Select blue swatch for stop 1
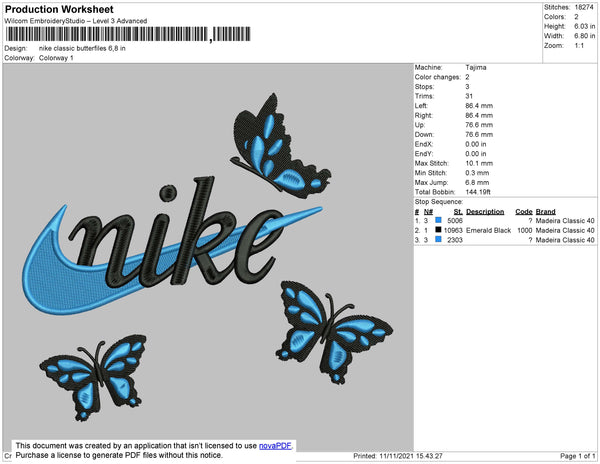Screen dimensions: 600x464 tap(439, 220)
